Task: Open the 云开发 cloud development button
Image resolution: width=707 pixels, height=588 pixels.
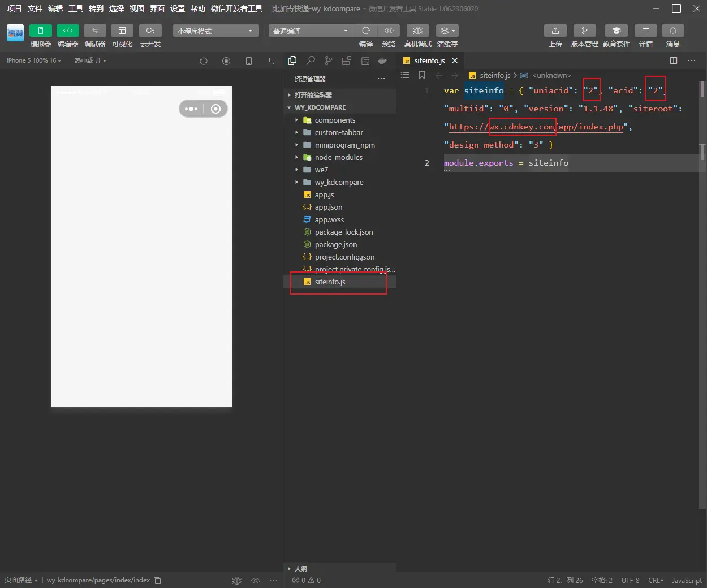Action: [150, 31]
